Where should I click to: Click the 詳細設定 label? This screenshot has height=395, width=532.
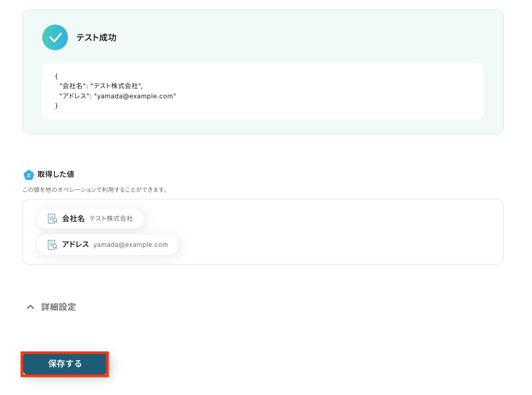tap(59, 307)
